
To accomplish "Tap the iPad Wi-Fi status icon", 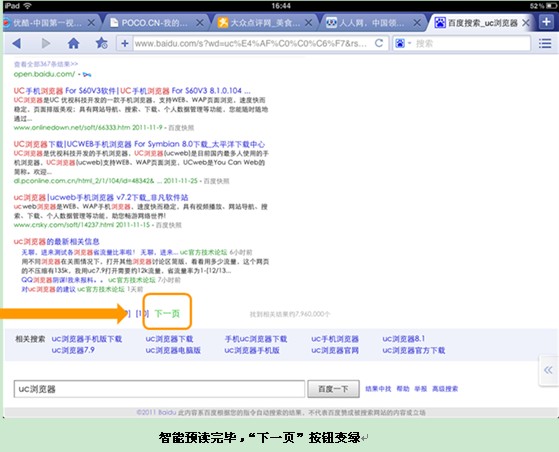I will [x=27, y=6].
